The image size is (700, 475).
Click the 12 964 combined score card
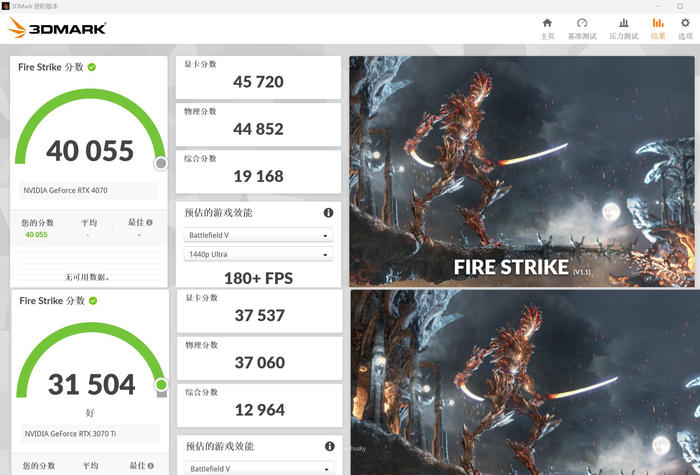coord(260,406)
